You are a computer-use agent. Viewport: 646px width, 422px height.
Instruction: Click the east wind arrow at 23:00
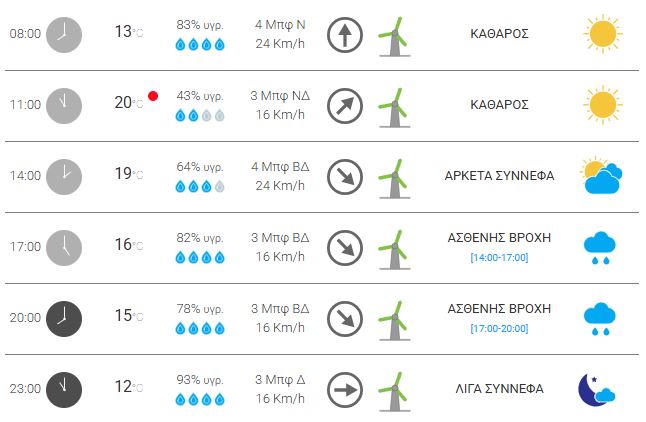pos(344,389)
